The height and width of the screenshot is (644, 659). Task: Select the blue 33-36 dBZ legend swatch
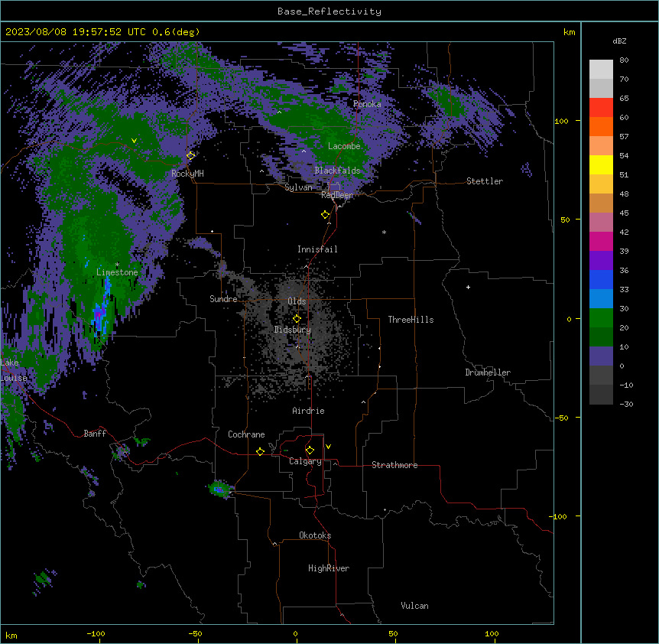pyautogui.click(x=601, y=279)
